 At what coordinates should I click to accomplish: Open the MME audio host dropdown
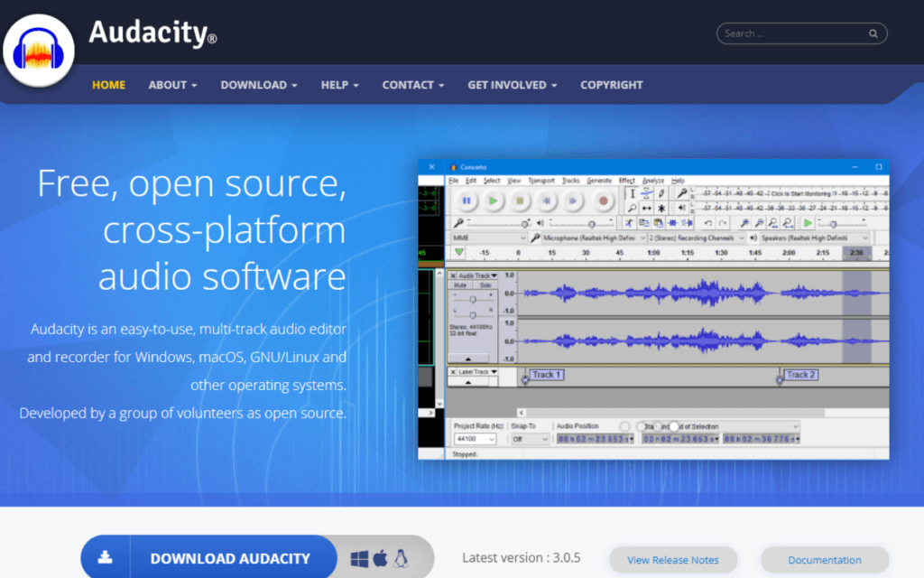coord(488,238)
